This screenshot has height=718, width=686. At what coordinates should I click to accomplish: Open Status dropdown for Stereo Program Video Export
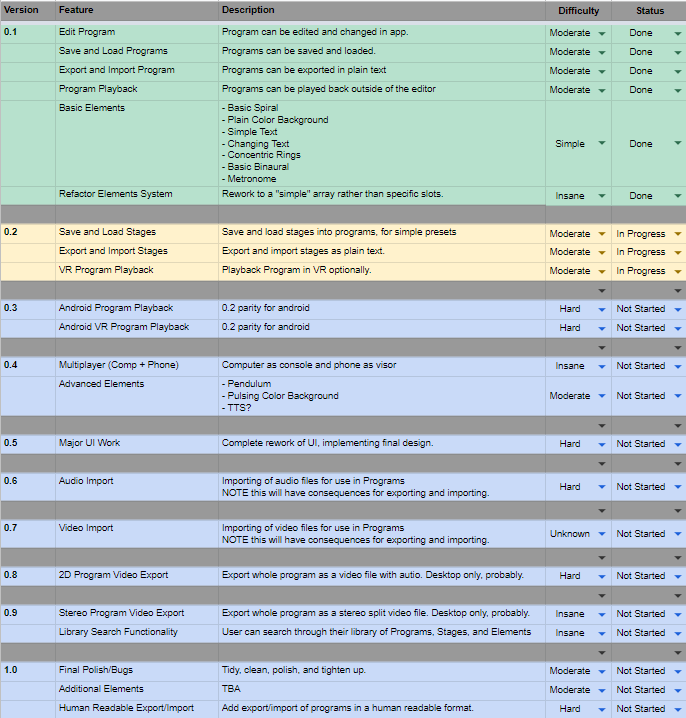678,615
